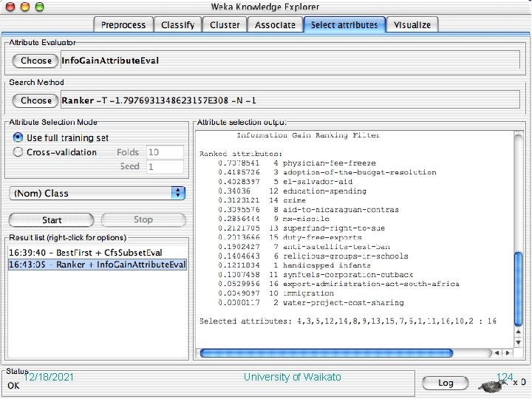Close the Weka Knowledge Explorer window

[10, 7]
